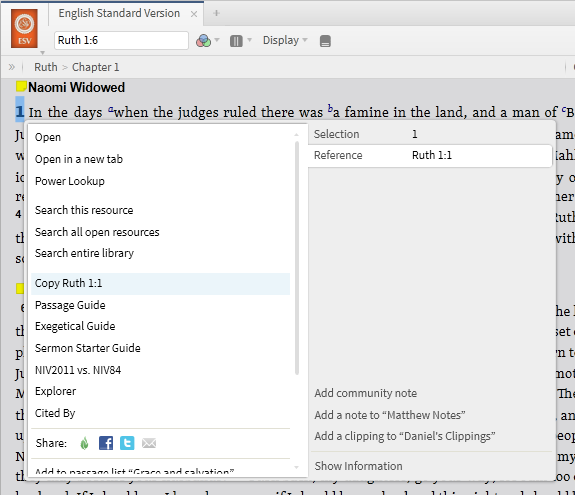Open the Exegetical Guide entry
Screen dimensions: 575x495
pyautogui.click(x=75, y=326)
